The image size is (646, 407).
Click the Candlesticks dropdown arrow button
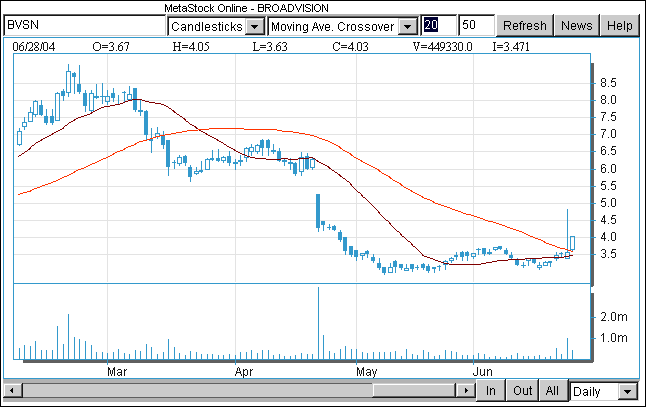coord(255,27)
